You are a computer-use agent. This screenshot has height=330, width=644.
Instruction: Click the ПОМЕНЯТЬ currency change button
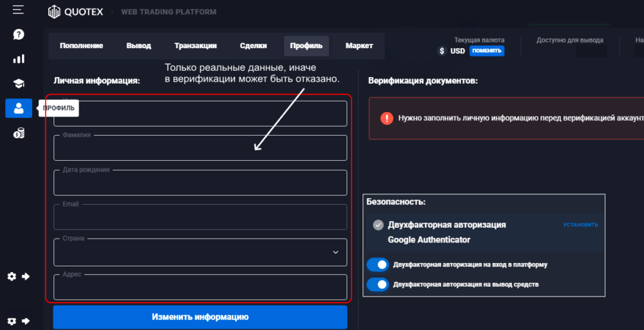[x=486, y=51]
